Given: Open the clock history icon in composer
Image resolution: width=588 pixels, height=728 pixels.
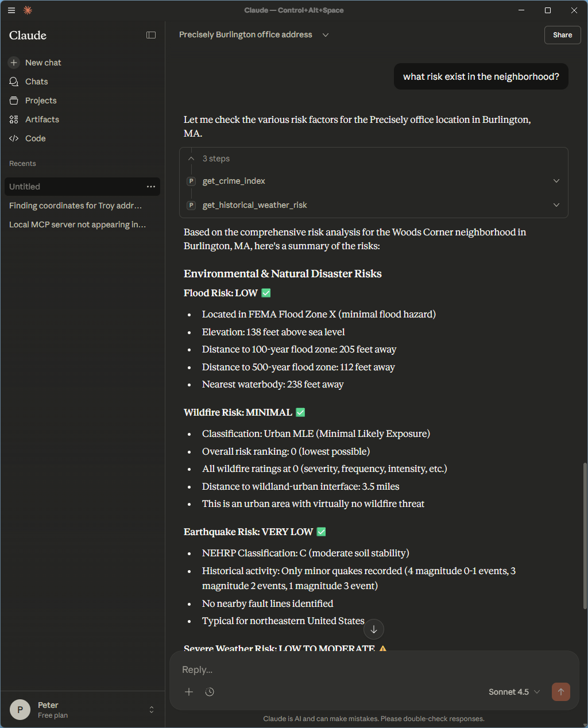Looking at the screenshot, I should (x=210, y=692).
